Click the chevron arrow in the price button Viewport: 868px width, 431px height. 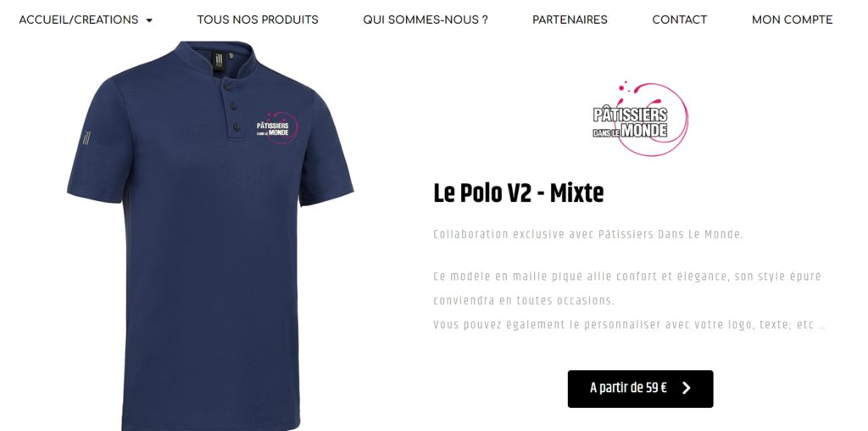687,388
